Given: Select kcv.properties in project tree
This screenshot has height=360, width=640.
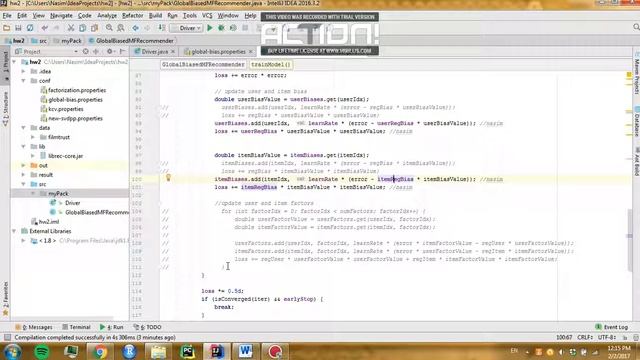Looking at the screenshot, I should coord(65,109).
